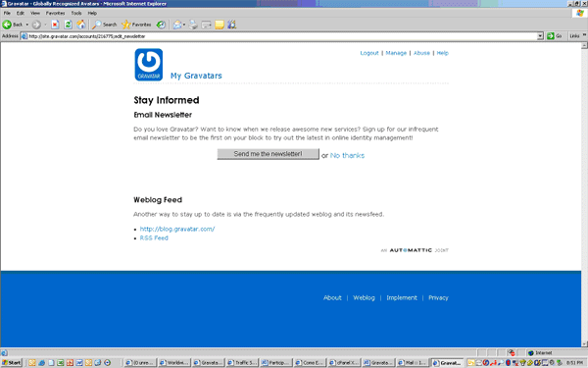Click the Mail icon in toolbar
The width and height of the screenshot is (588, 368).
[x=177, y=25]
